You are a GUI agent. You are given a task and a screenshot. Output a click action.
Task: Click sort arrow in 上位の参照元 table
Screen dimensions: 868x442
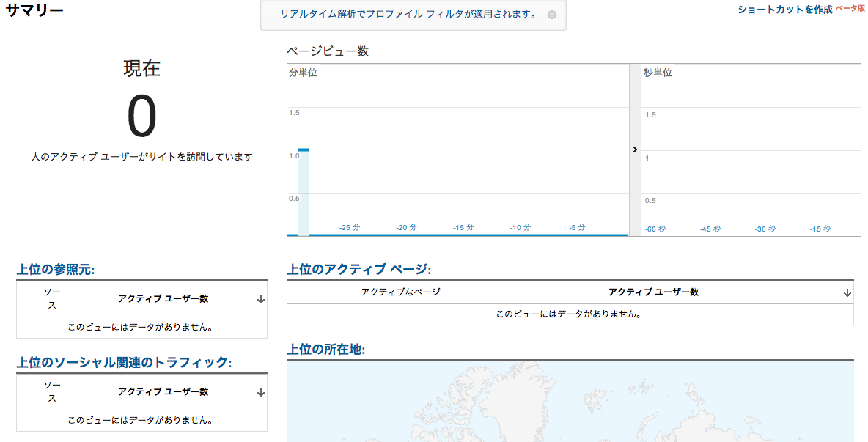point(261,300)
